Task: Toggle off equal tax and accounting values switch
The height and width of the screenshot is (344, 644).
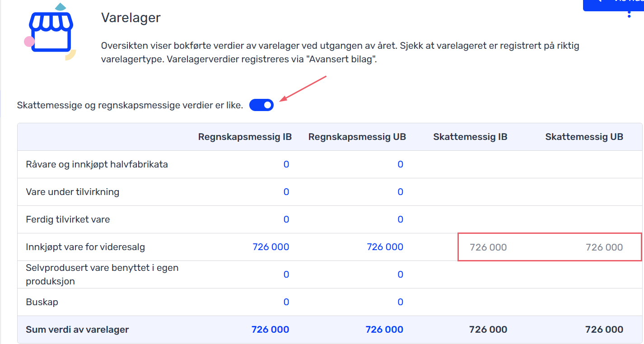Action: coord(261,105)
